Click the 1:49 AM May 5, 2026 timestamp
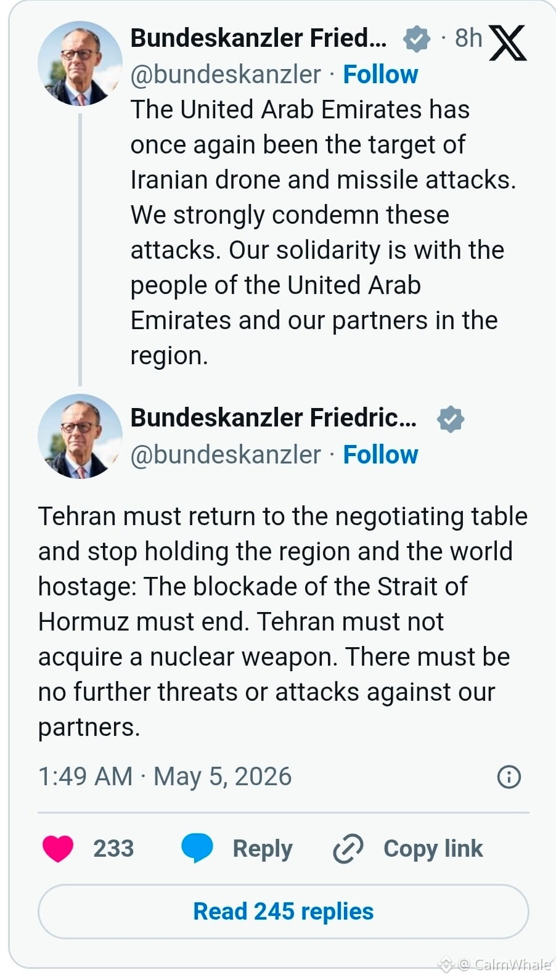Image resolution: width=556 pixels, height=980 pixels. pos(165,777)
